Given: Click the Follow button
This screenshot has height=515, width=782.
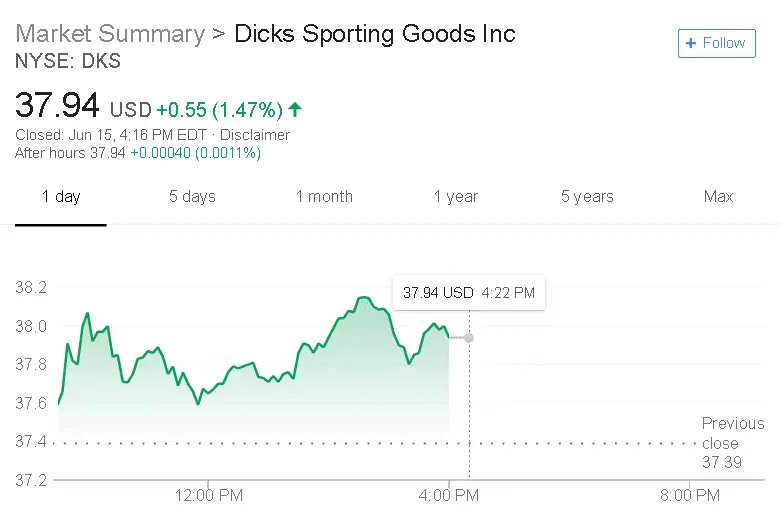Looking at the screenshot, I should pyautogui.click(x=716, y=44).
